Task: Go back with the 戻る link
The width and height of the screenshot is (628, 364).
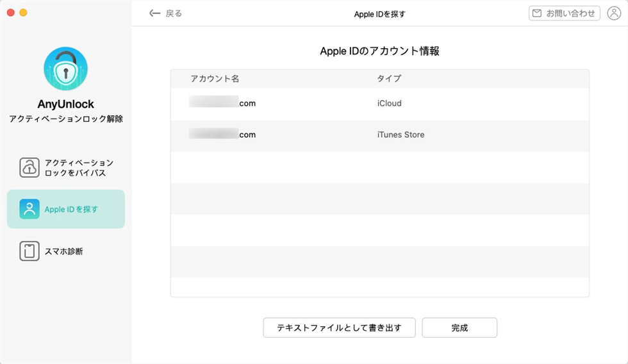Action: (x=165, y=13)
